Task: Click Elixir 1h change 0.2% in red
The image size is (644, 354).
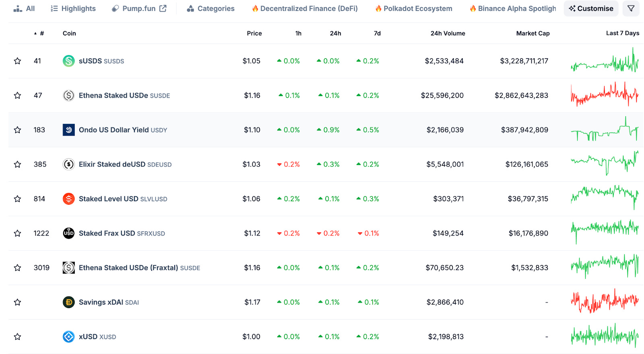Action: (289, 165)
